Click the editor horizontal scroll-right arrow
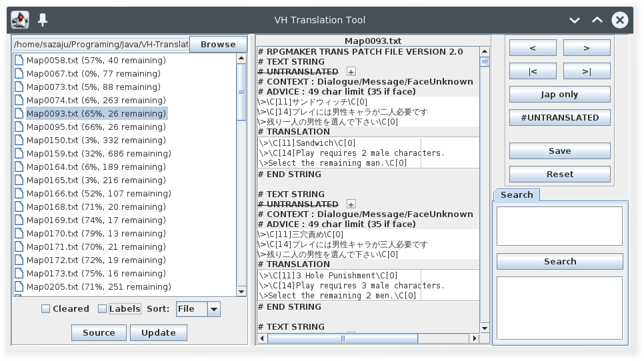This screenshot has width=644, height=361. tap(475, 338)
